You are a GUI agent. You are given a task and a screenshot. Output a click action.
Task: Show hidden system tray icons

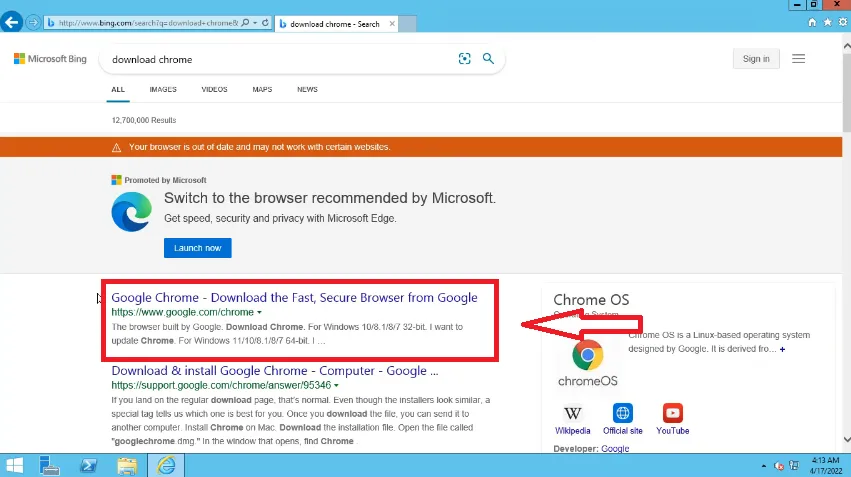pyautogui.click(x=764, y=466)
